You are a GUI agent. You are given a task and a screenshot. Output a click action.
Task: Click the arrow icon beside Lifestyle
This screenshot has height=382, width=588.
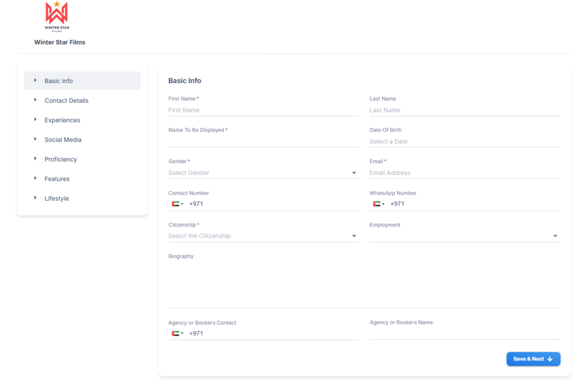coord(35,198)
